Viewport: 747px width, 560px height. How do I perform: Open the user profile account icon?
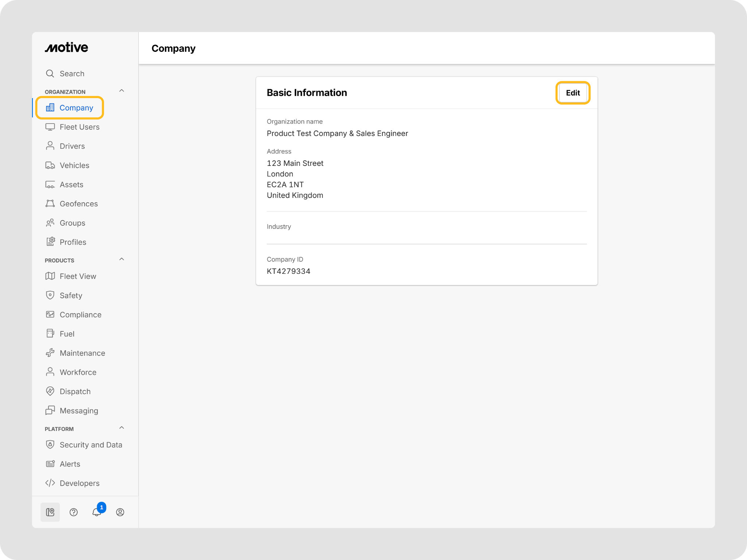pyautogui.click(x=120, y=512)
